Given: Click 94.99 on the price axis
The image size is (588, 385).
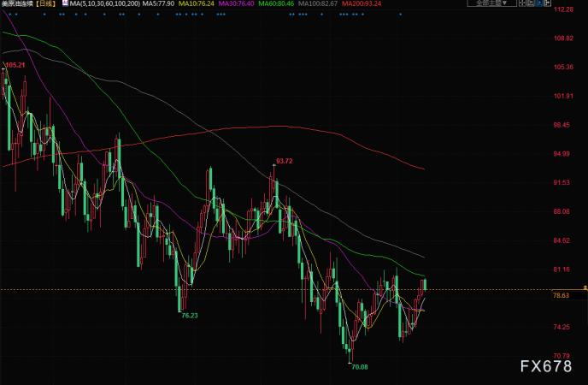Looking at the screenshot, I should 562,154.
